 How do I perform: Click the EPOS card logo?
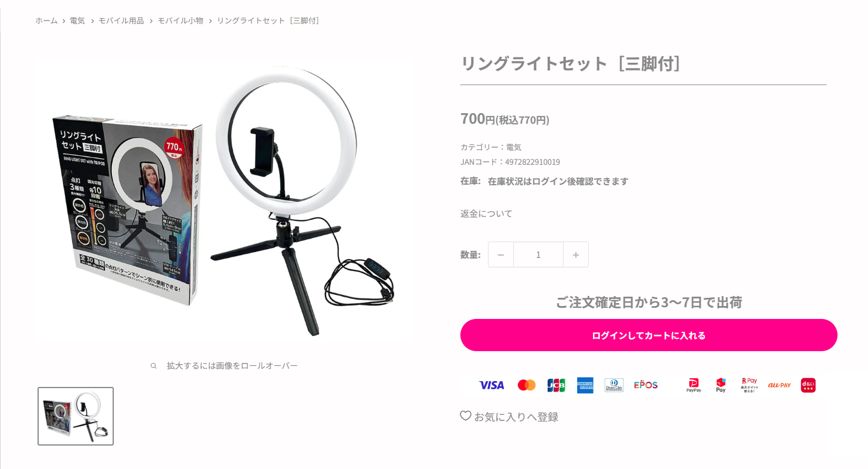[646, 385]
